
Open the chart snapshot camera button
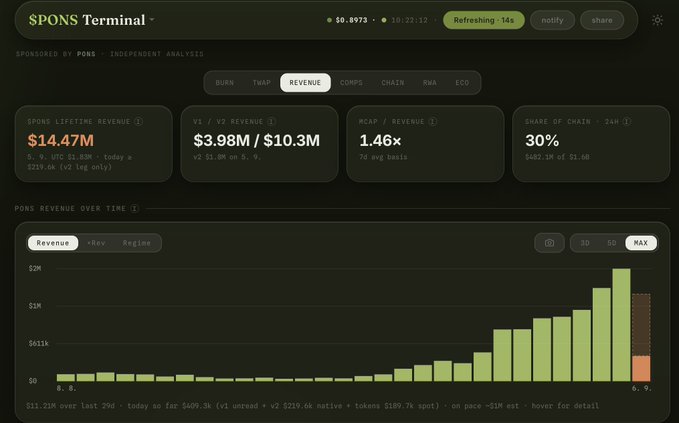pyautogui.click(x=549, y=243)
